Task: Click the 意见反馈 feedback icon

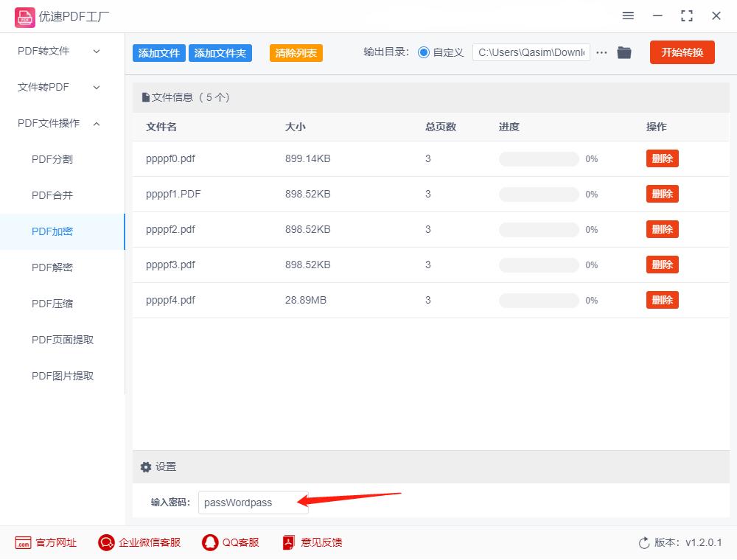Action: point(288,542)
